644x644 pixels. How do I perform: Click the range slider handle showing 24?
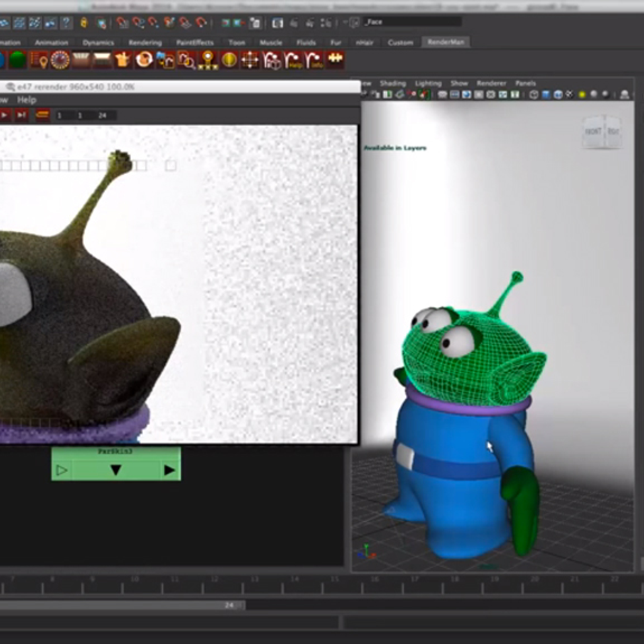coord(230,605)
